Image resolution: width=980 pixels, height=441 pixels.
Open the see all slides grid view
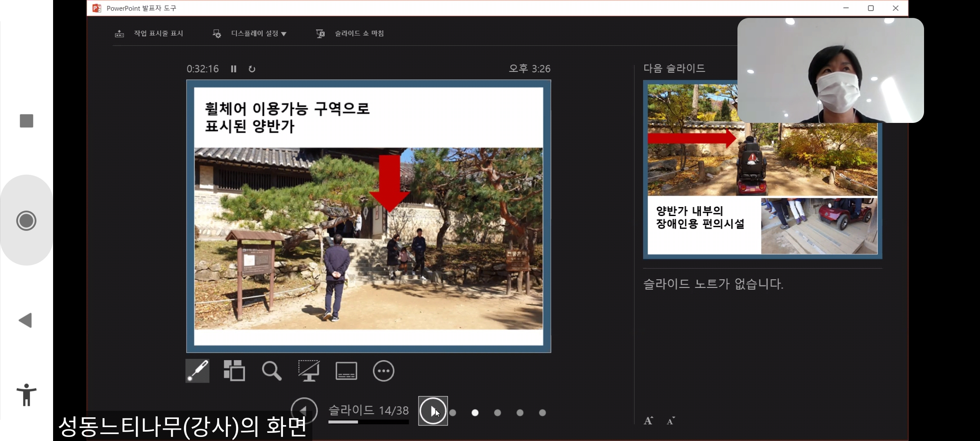click(234, 371)
